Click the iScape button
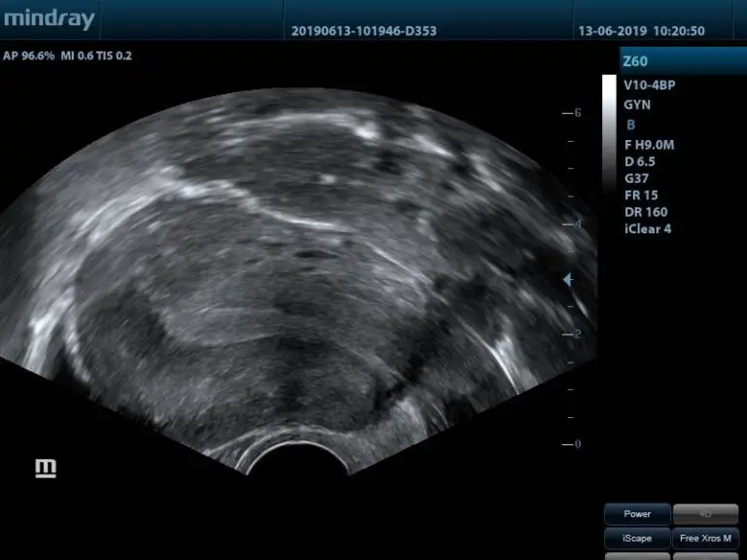Screen dimensions: 747x560 (637, 538)
